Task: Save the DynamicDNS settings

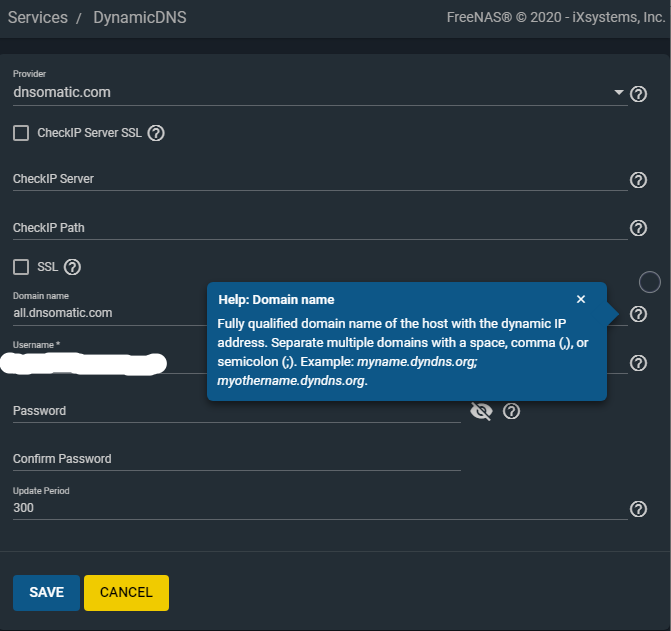Action: 46,592
